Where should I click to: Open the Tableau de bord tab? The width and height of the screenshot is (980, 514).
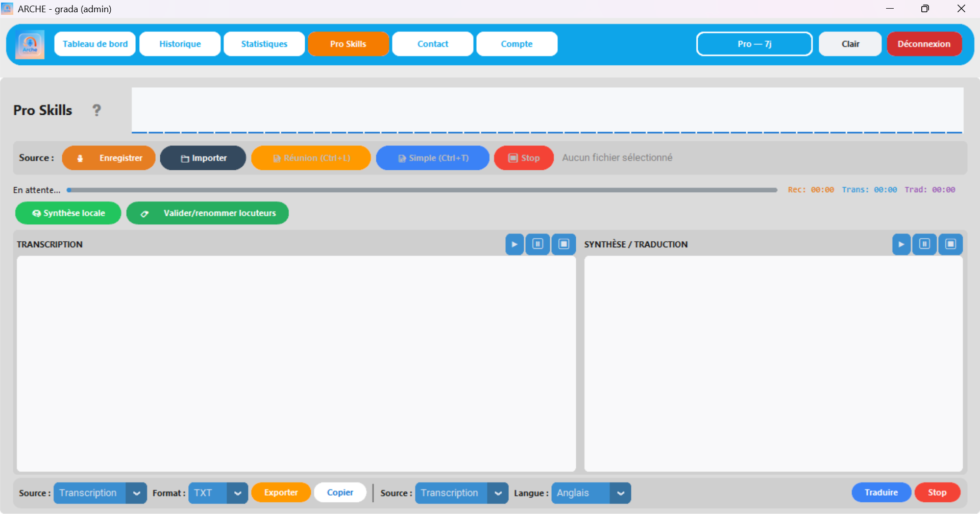95,44
